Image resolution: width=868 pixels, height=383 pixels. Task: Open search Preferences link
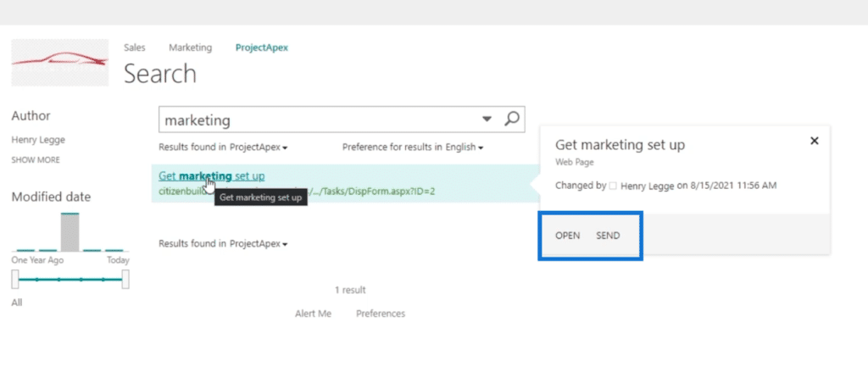pyautogui.click(x=381, y=314)
